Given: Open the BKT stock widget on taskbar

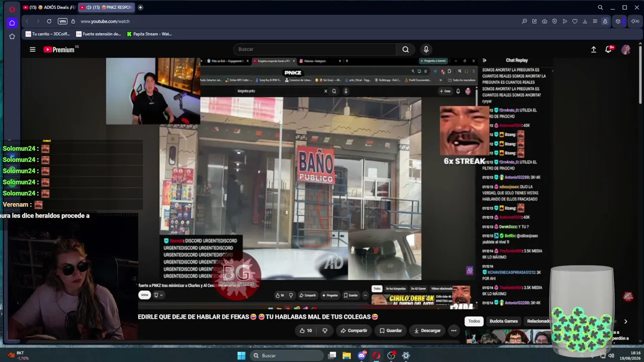Looking at the screenshot, I should [17, 355].
